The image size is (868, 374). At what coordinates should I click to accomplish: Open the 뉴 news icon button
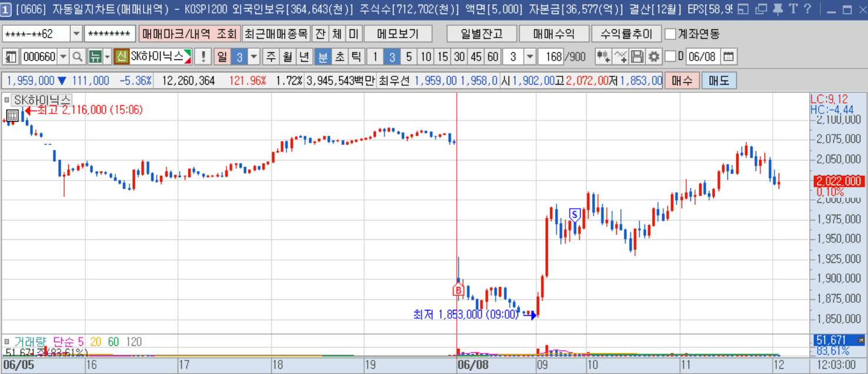click(x=95, y=57)
